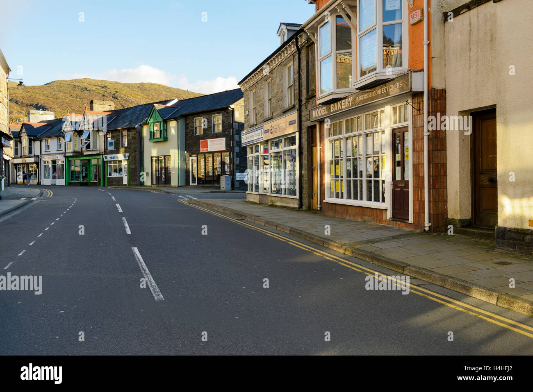This screenshot has width=533, height=392.
Task: Click the "dref" shop fascia sign
Action: coord(116,157)
